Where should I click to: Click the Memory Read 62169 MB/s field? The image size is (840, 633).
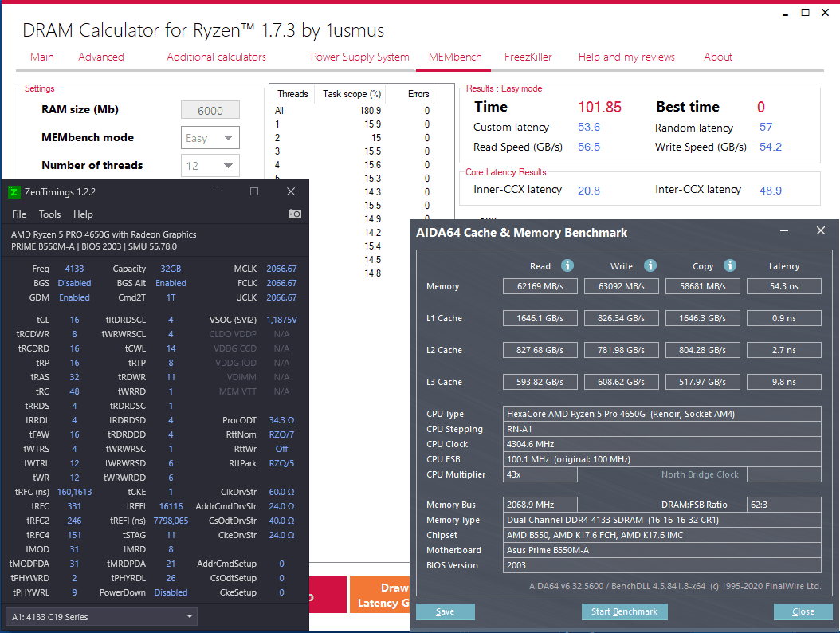click(x=540, y=286)
